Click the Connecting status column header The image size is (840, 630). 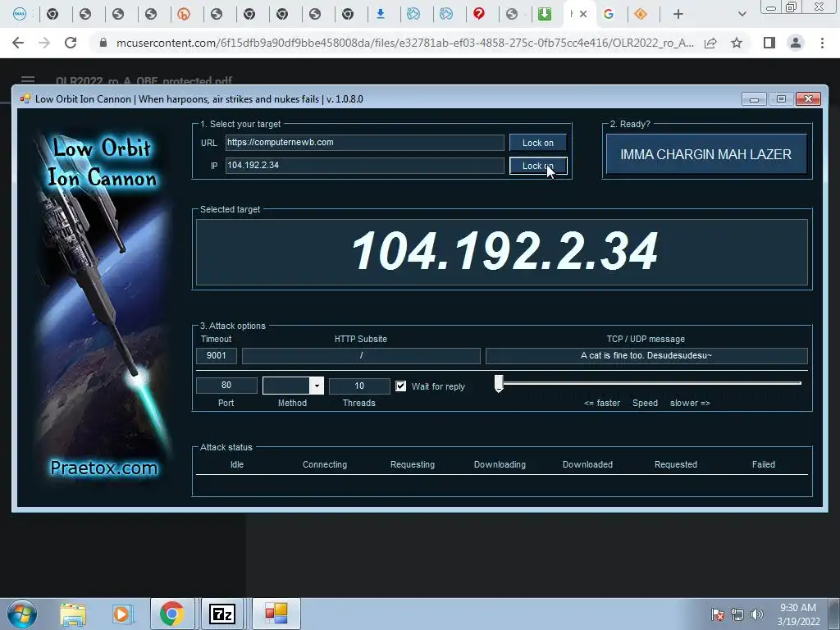325,464
